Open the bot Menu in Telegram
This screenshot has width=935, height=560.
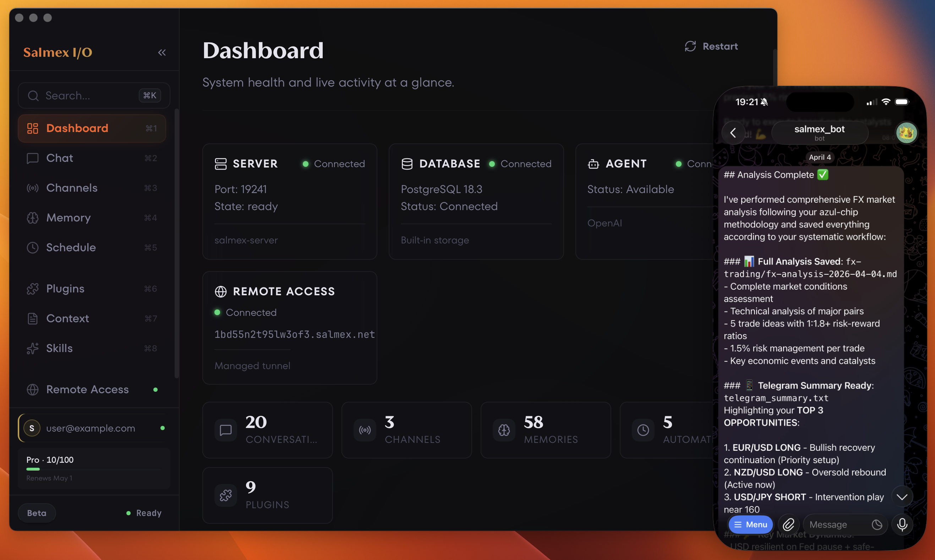coord(751,525)
